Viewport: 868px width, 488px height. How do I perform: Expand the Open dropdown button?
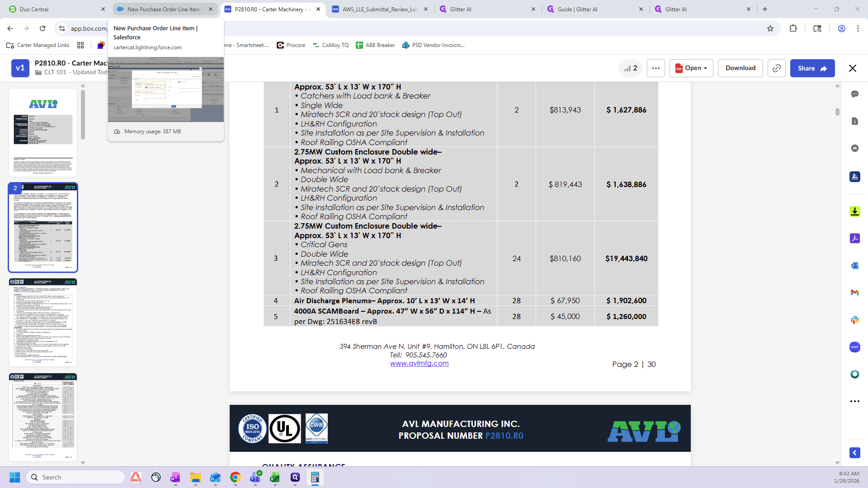point(691,68)
